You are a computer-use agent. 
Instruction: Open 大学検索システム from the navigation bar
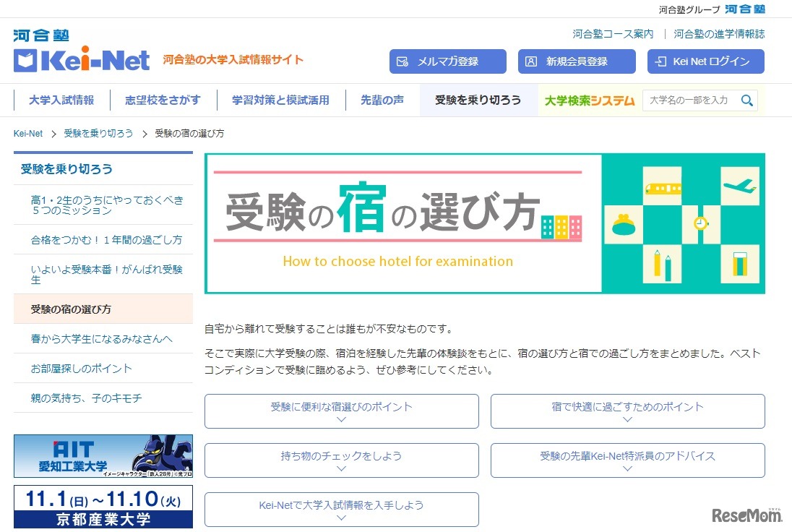point(590,100)
